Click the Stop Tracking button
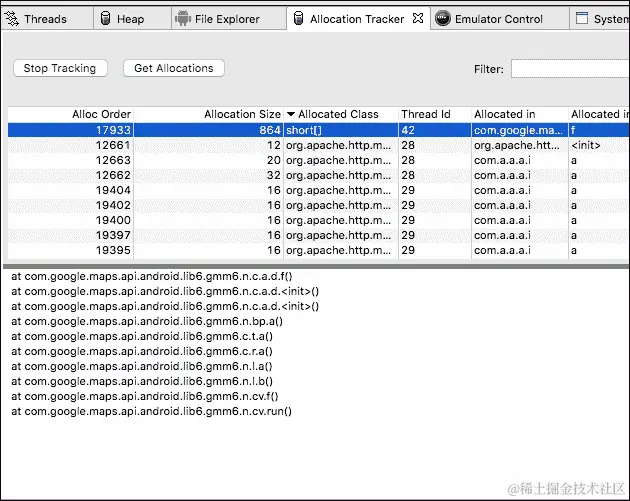The height and width of the screenshot is (501, 630). (x=60, y=68)
